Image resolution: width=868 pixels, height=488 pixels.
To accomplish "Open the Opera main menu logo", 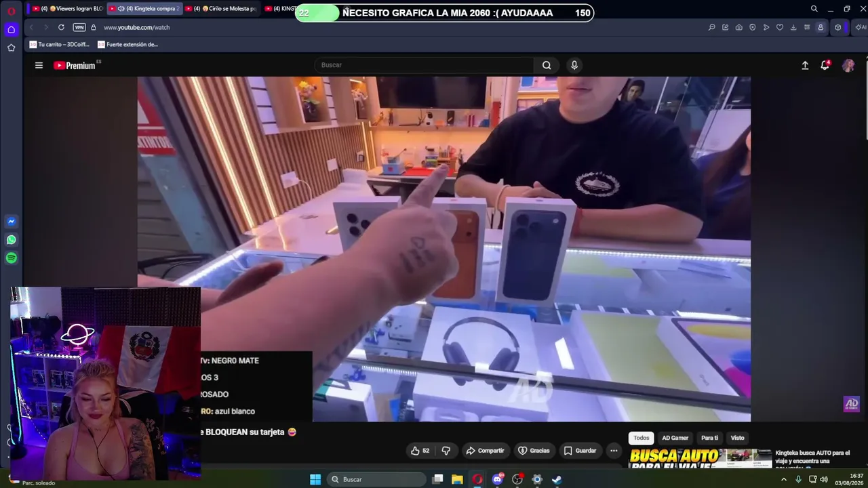I will coord(11,11).
